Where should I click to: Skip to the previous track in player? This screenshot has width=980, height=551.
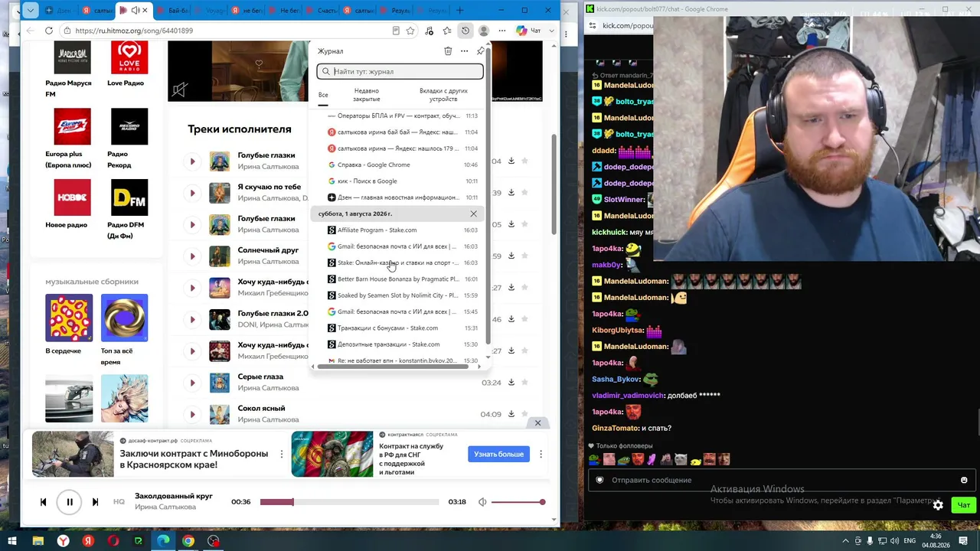(43, 502)
